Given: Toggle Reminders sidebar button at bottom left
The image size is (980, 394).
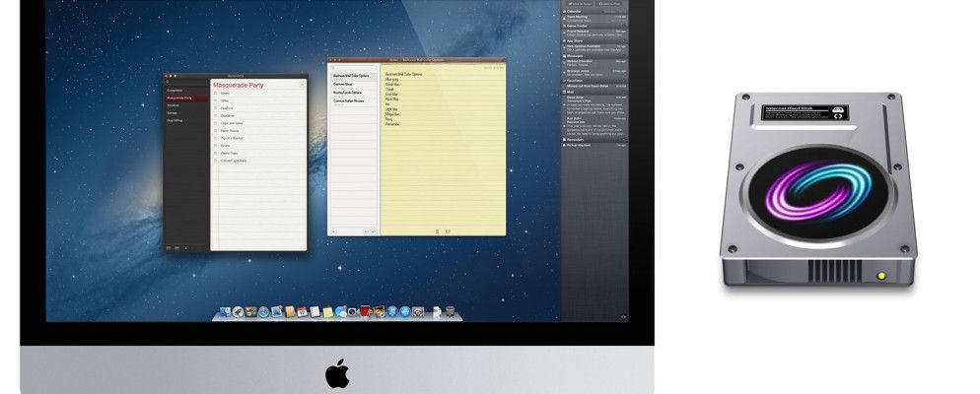Looking at the screenshot, I should tap(169, 248).
